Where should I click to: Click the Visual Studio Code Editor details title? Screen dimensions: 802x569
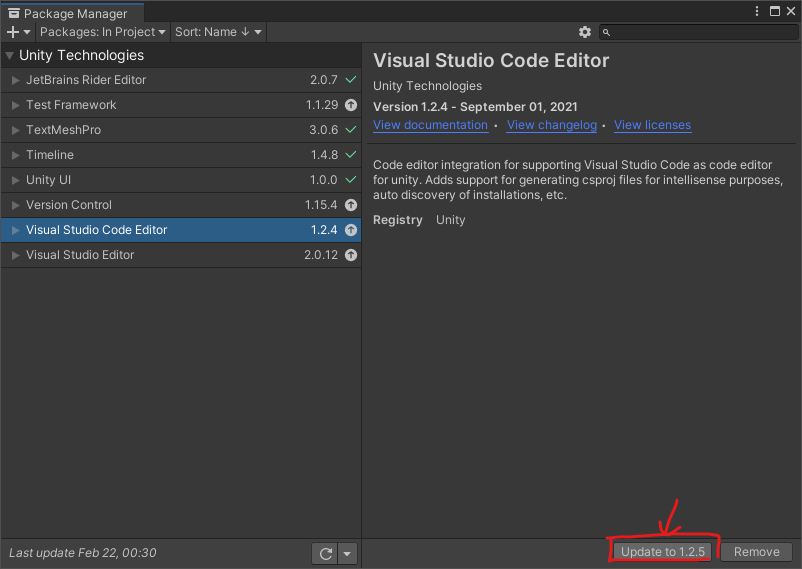[x=491, y=60]
